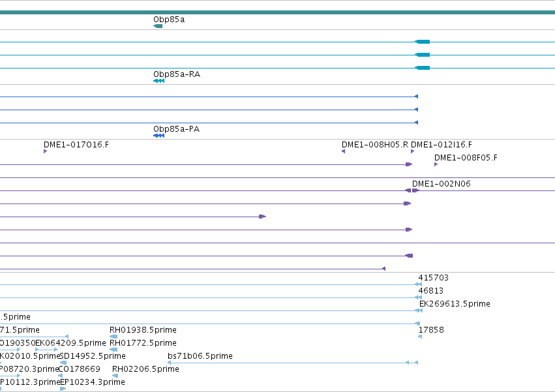Click the 17858 feature label
555x392 pixels.
431,330
